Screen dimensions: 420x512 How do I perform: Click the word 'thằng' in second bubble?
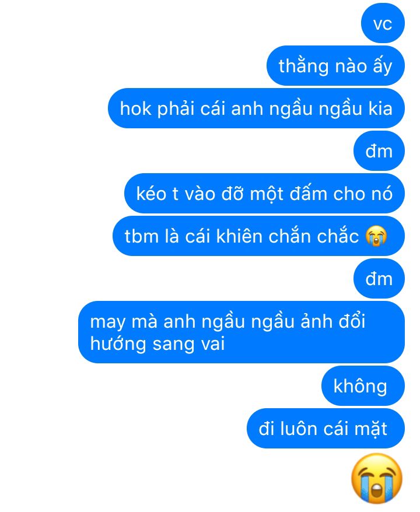pyautogui.click(x=303, y=67)
